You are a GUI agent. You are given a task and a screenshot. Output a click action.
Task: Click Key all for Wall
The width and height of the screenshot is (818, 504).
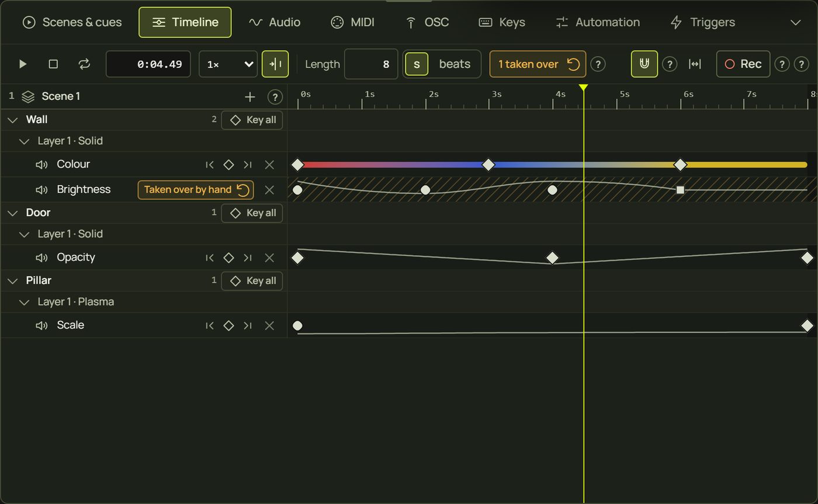point(252,120)
